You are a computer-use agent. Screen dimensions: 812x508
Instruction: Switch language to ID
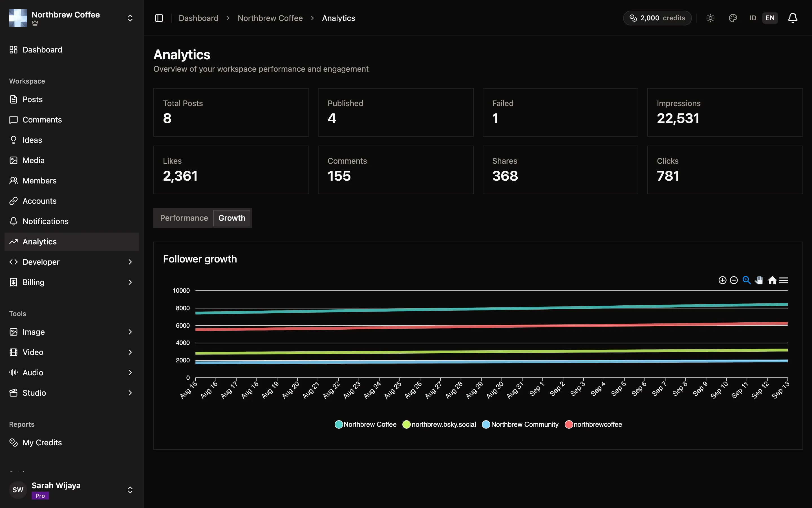(753, 18)
